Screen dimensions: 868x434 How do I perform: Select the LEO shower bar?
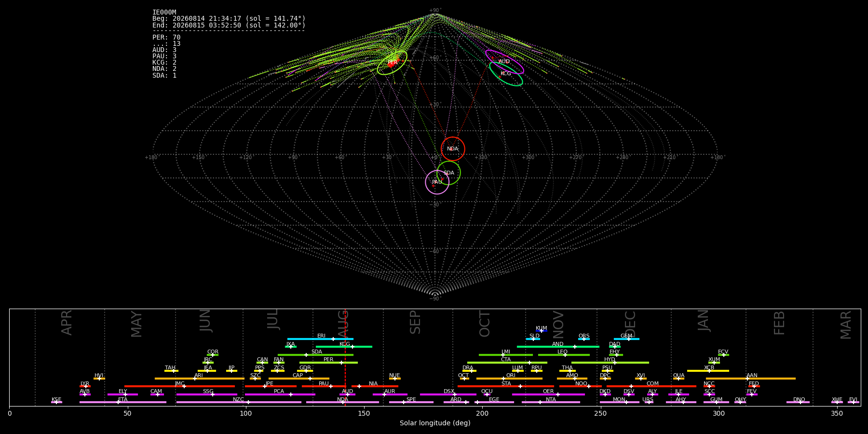tap(564, 355)
